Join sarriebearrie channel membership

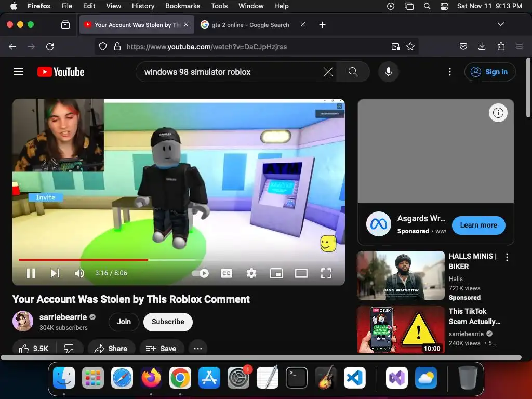coord(124,322)
